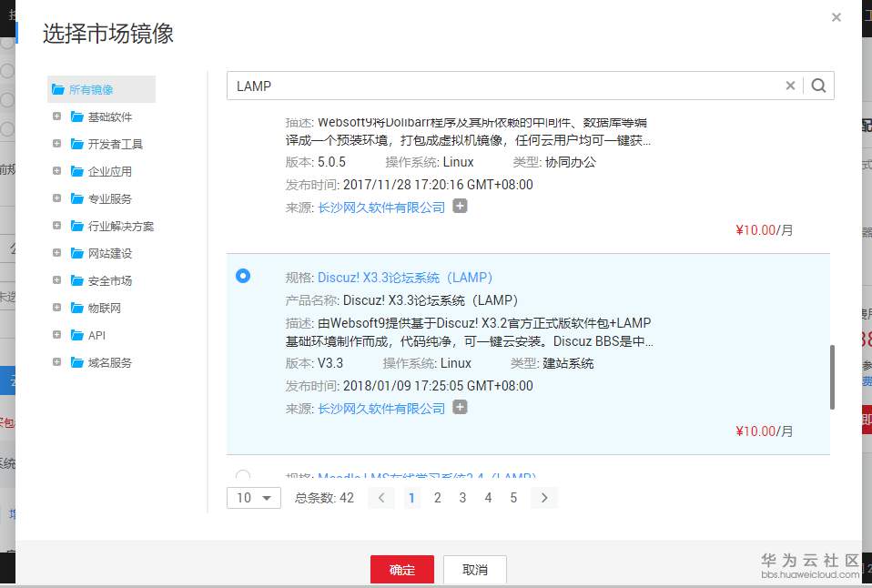Click the 开发者工具 folder icon
This screenshot has width=872, height=588.
click(x=76, y=144)
